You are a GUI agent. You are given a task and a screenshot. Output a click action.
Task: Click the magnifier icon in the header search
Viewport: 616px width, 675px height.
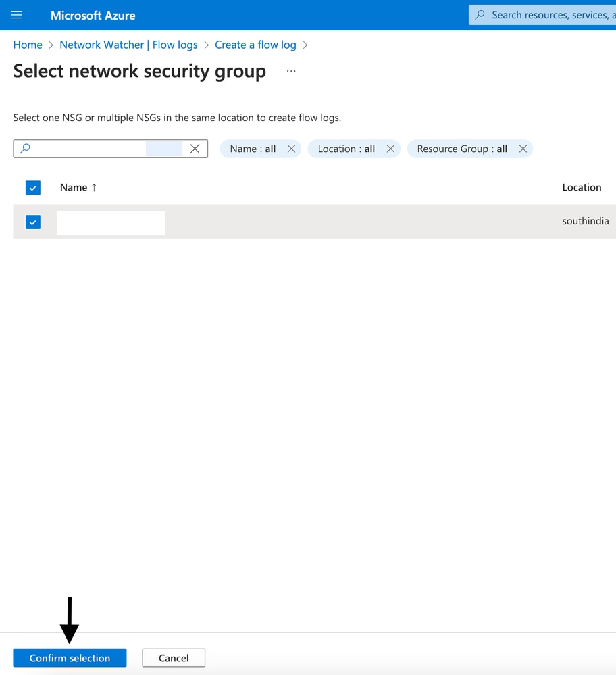pos(480,15)
